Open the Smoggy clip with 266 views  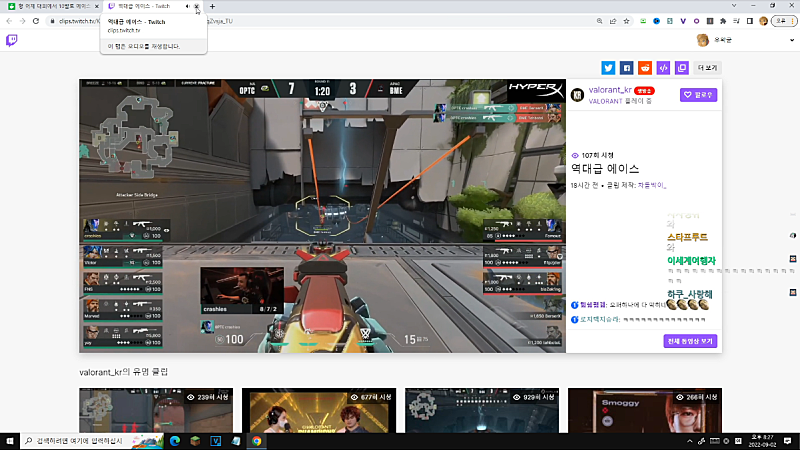tap(645, 410)
